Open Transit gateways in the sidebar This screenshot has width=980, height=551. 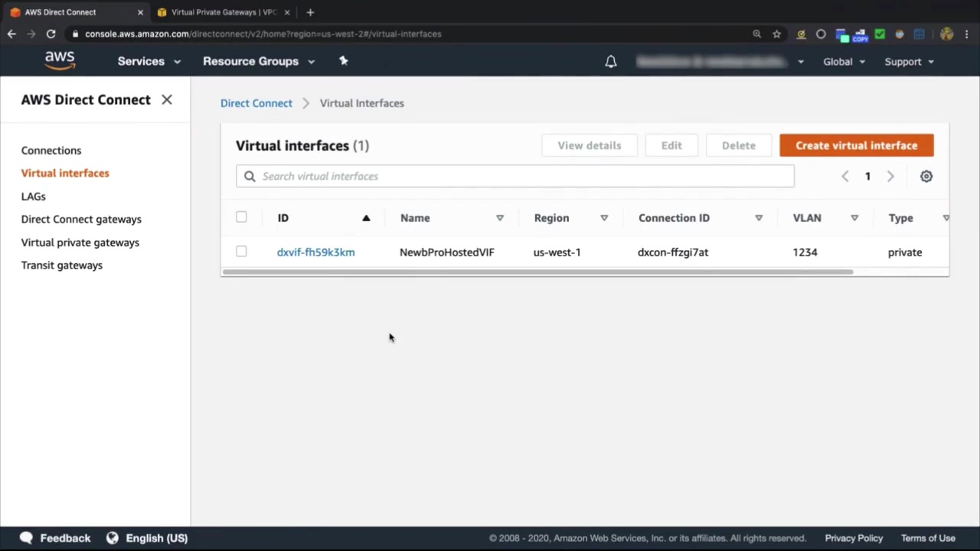point(62,265)
